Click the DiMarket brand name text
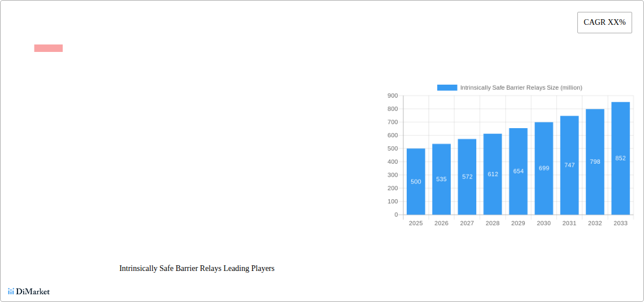Screen dimensions: 644x302 coord(33,292)
